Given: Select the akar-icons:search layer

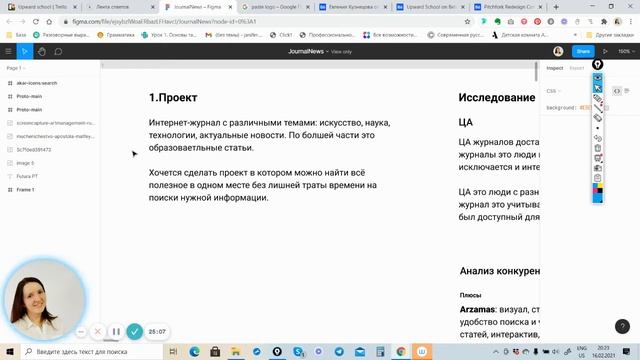Looking at the screenshot, I should [36, 83].
